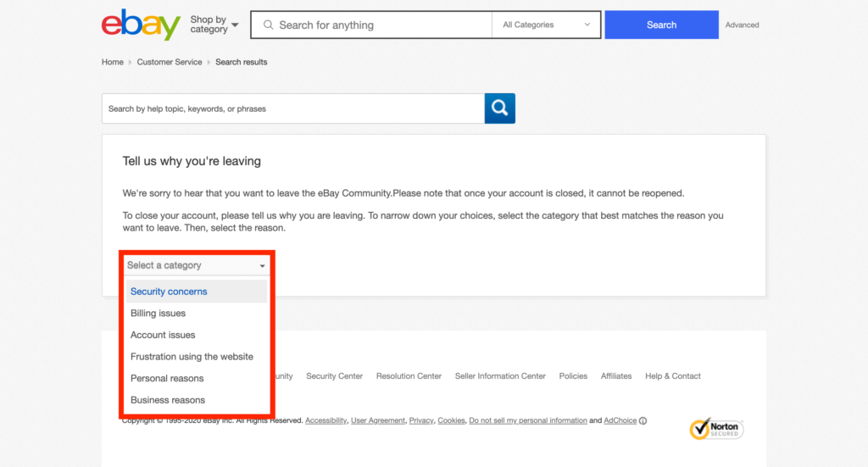
Task: Expand the All Categories dropdown
Action: point(546,25)
